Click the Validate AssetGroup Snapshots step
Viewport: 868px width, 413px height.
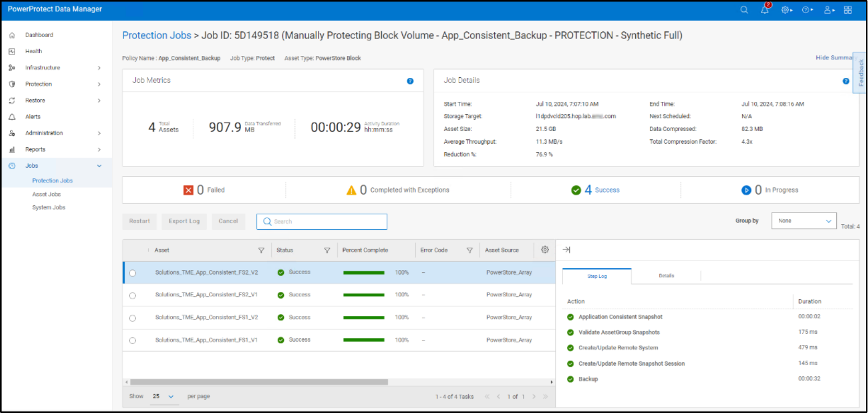pos(619,332)
